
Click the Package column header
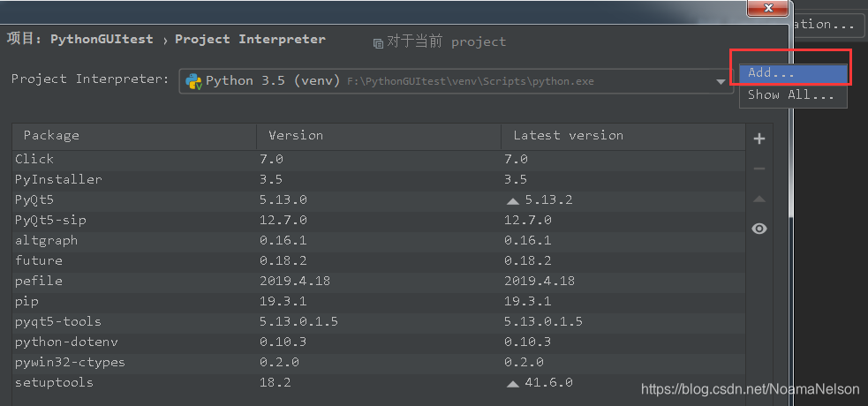(x=51, y=136)
